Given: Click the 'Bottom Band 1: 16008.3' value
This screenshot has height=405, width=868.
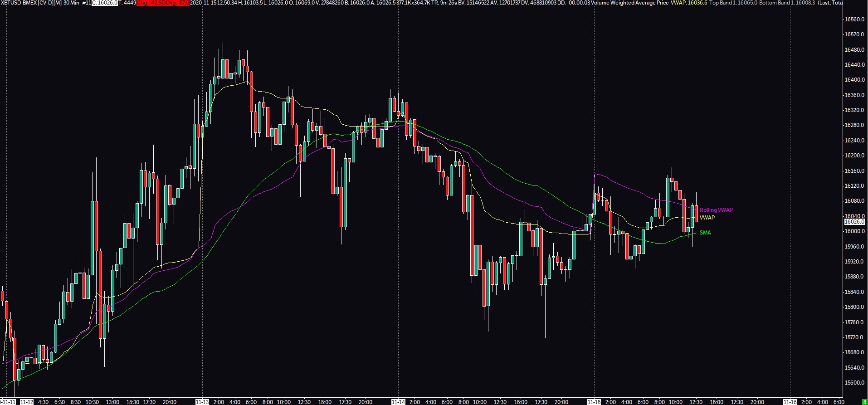Looking at the screenshot, I should (x=787, y=3).
